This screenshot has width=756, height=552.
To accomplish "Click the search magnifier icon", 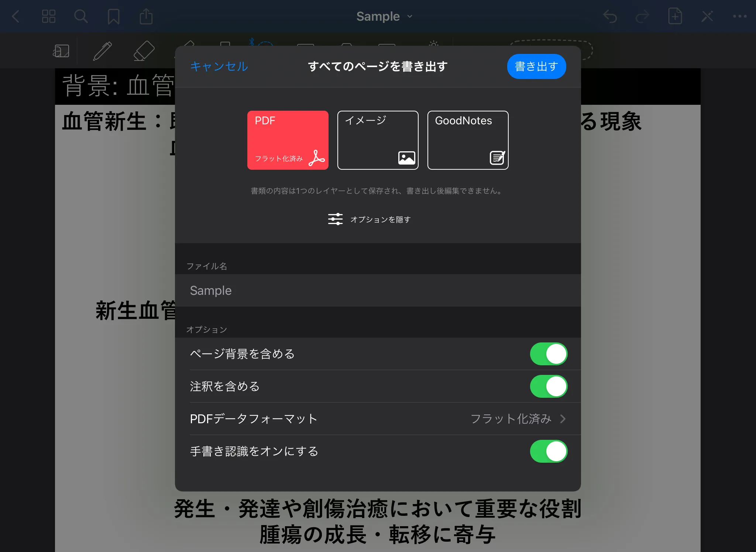I will point(81,17).
